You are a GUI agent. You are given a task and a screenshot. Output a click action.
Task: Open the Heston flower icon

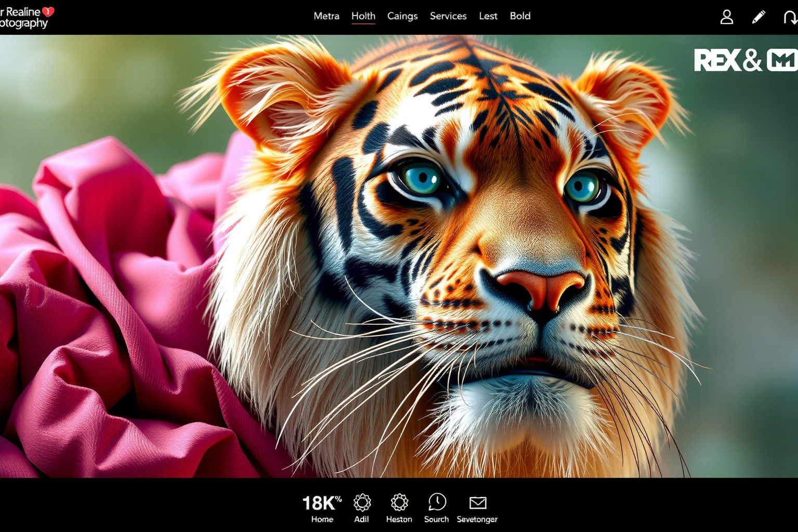[399, 503]
